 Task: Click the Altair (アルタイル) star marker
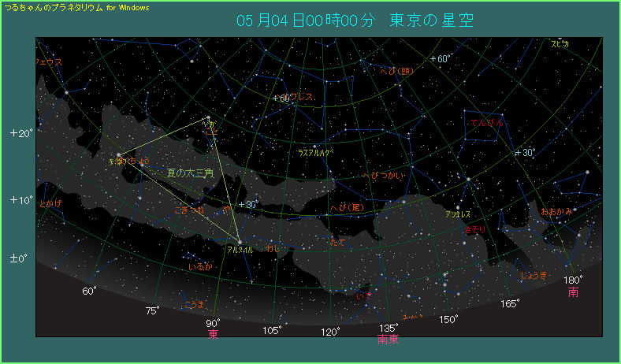[240, 241]
